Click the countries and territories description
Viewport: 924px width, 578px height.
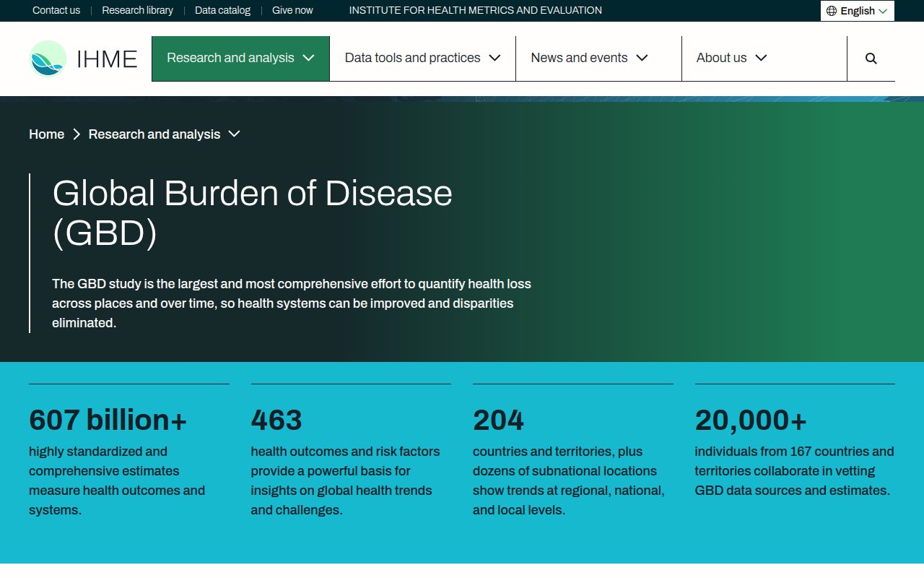(x=569, y=480)
